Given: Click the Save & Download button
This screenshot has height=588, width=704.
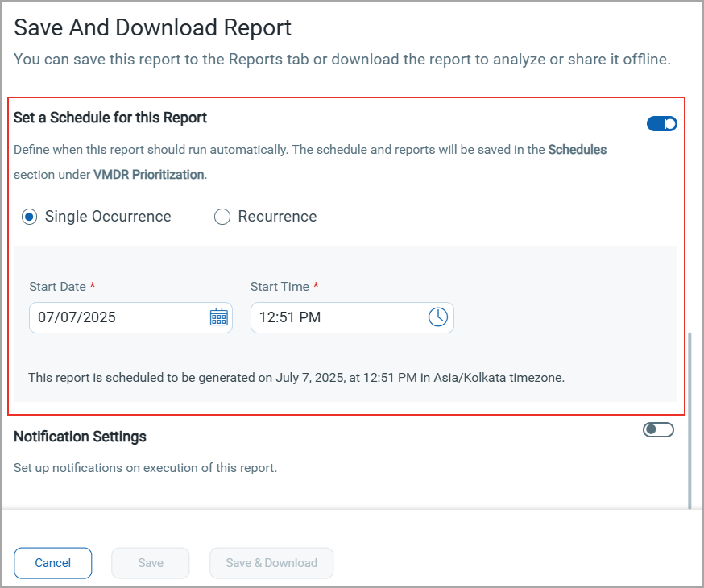Looking at the screenshot, I should click(x=271, y=563).
